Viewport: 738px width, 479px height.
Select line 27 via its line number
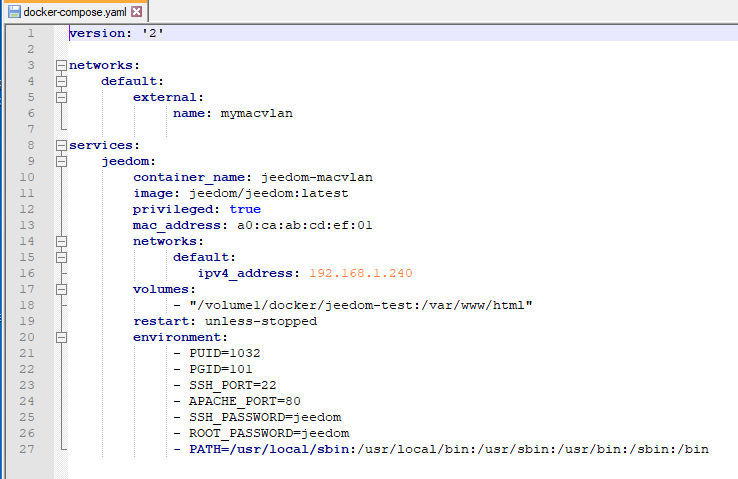pos(30,449)
